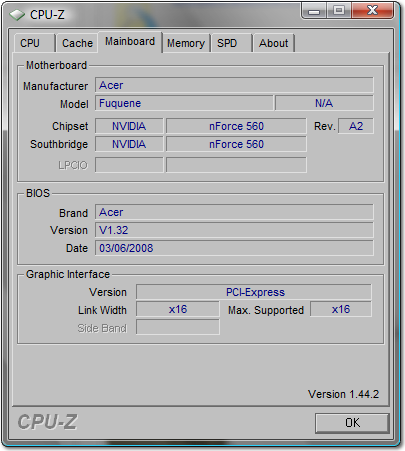Close the CPU-Z window
The image size is (405, 451).
point(372,11)
